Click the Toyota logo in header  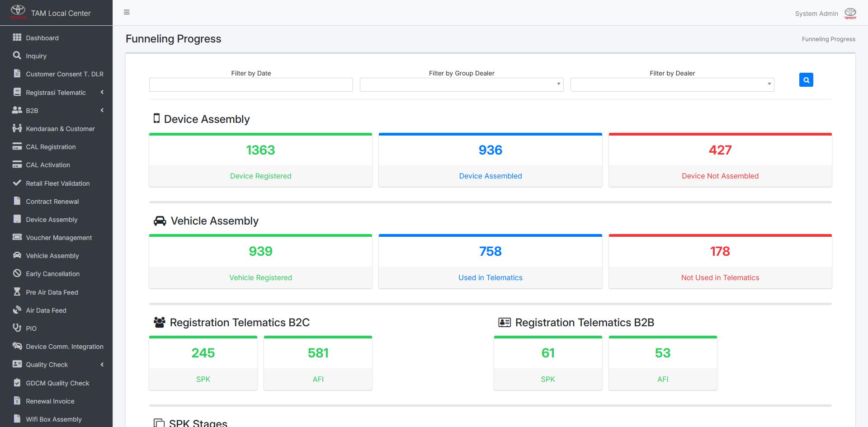18,12
